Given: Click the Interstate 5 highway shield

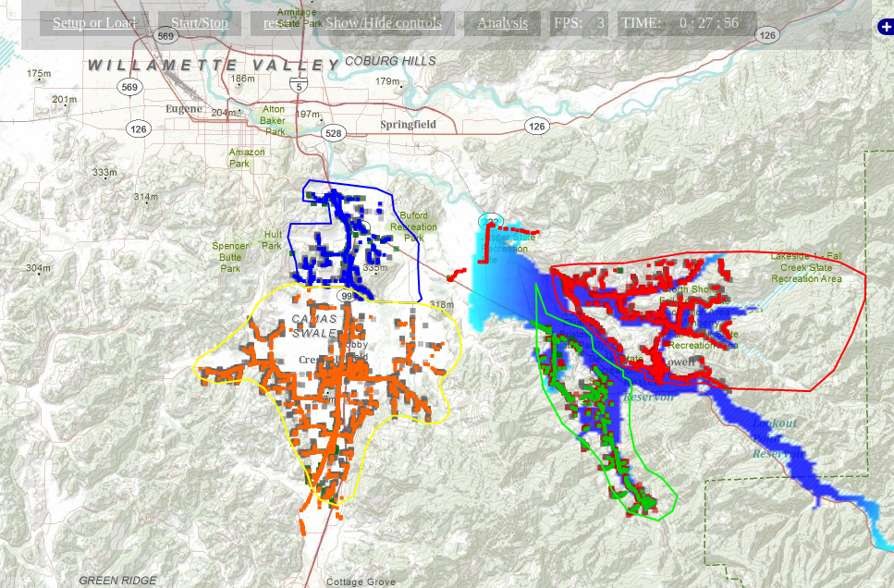Looking at the screenshot, I should click(x=299, y=85).
